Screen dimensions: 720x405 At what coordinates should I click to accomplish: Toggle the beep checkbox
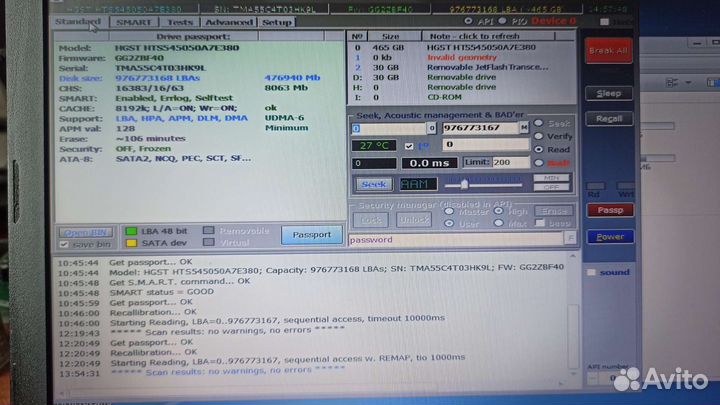coord(540,223)
